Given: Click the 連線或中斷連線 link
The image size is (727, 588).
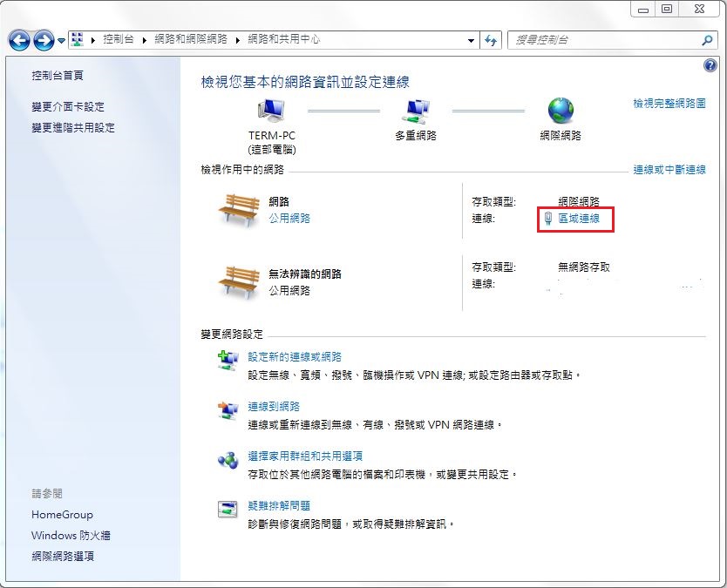Looking at the screenshot, I should (669, 170).
